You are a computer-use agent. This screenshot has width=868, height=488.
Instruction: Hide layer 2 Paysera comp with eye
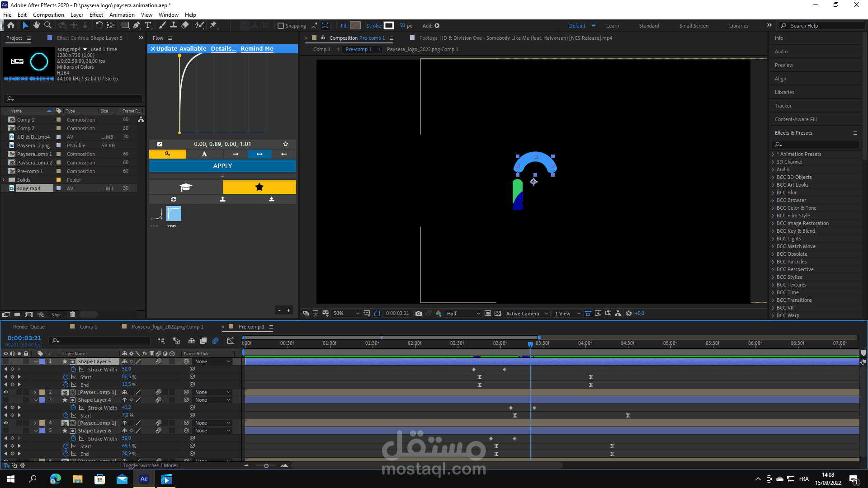6,392
